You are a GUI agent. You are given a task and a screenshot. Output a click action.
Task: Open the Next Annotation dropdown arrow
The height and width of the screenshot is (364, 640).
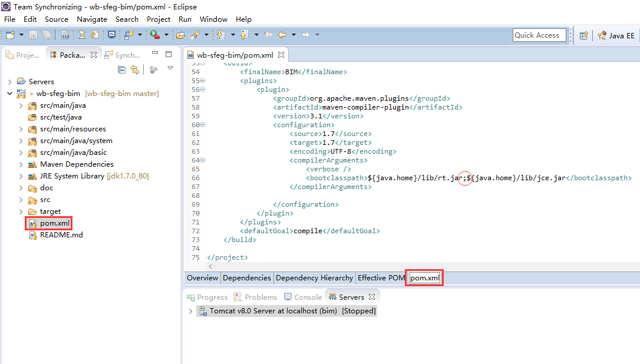(x=233, y=35)
